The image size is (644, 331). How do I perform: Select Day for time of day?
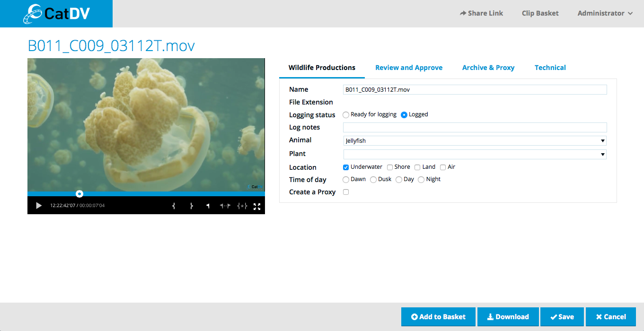tap(399, 180)
